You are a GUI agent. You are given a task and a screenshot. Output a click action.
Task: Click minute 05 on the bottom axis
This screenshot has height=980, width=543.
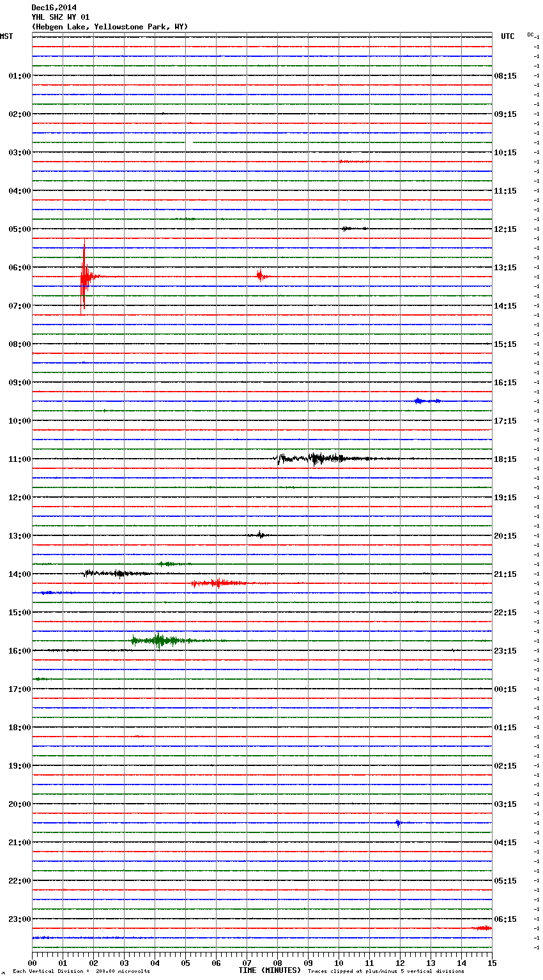185,963
